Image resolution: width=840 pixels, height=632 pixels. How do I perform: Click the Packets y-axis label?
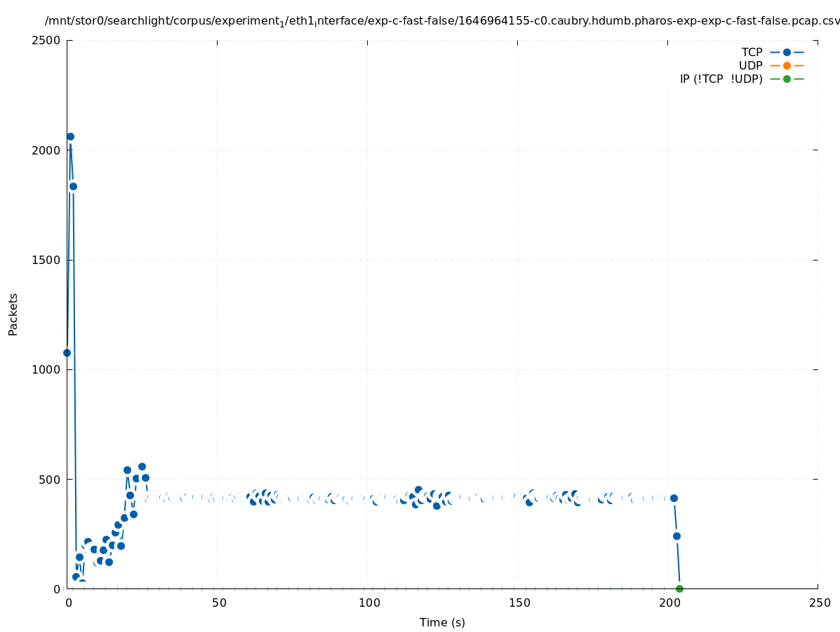click(13, 314)
